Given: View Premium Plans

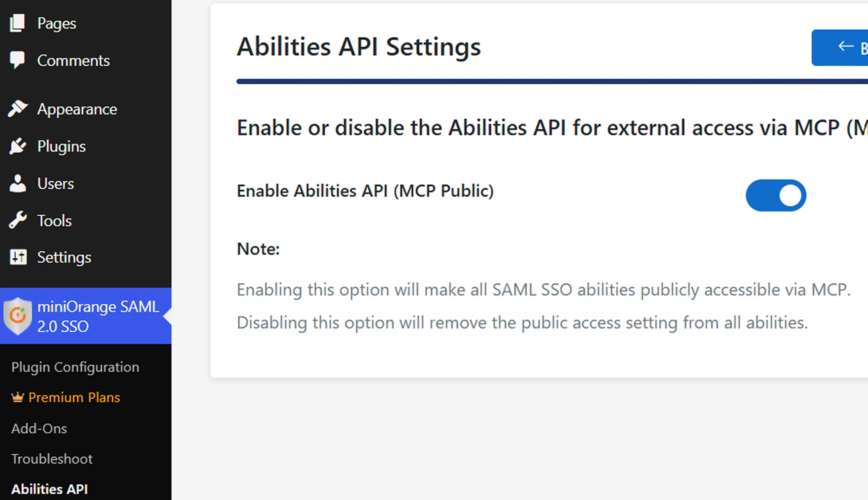Looking at the screenshot, I should click(74, 397).
